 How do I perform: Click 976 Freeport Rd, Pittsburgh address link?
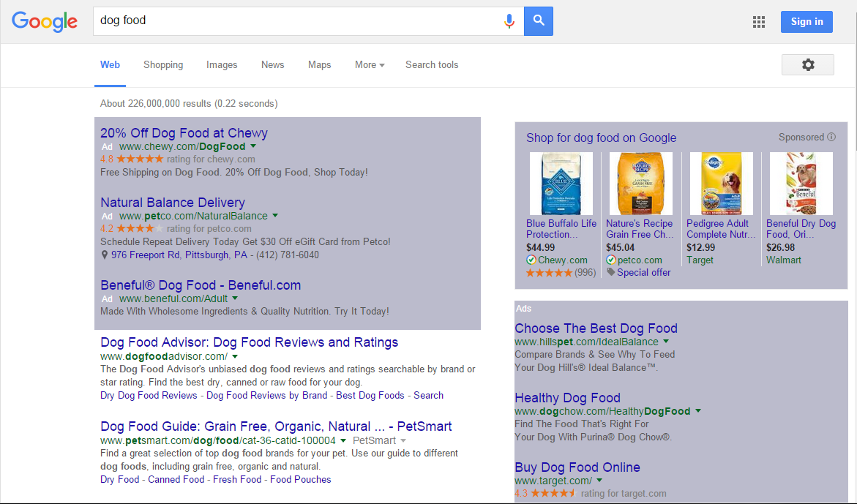[179, 255]
